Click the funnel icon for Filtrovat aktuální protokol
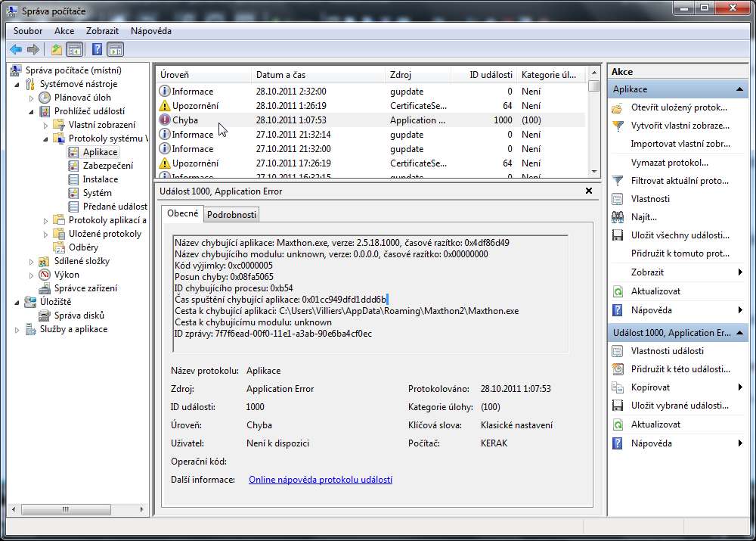Image resolution: width=756 pixels, height=541 pixels. pos(618,181)
